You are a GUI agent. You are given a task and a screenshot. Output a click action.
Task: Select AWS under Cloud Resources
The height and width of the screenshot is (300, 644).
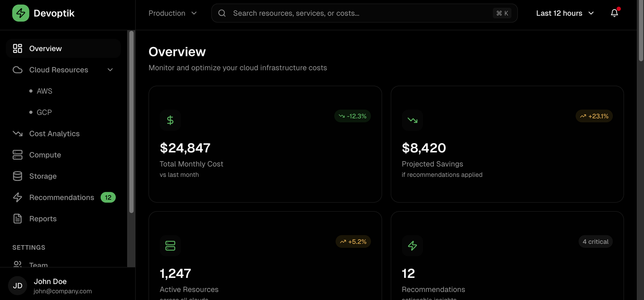[x=44, y=91]
